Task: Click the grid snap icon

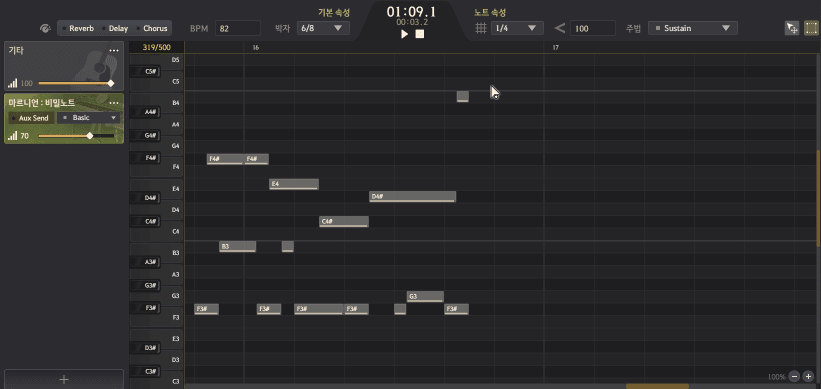Action: pyautogui.click(x=481, y=28)
